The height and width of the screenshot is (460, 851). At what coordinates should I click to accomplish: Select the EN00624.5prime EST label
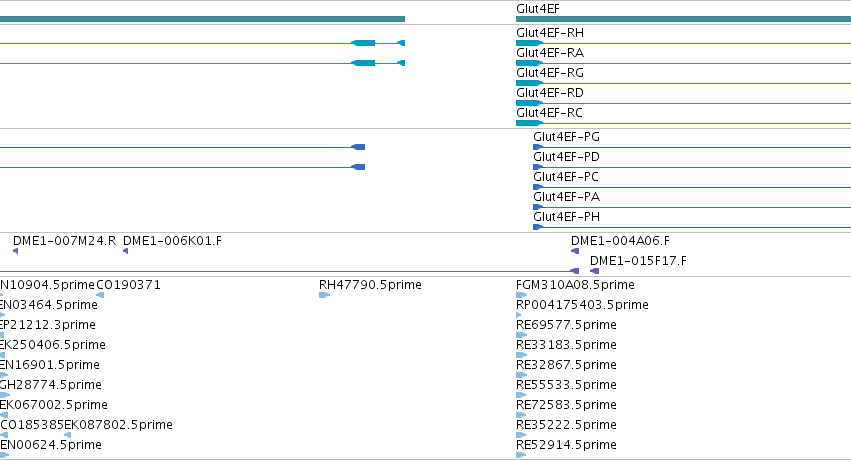click(50, 445)
